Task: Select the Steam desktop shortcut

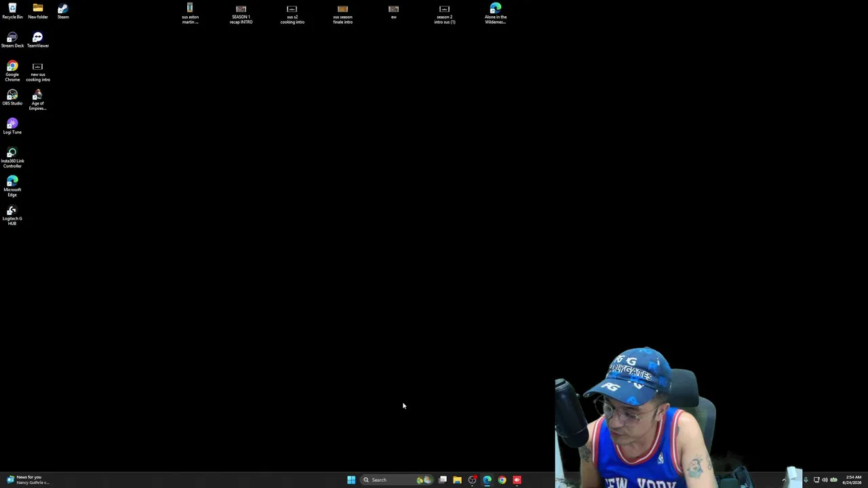Action: click(x=63, y=11)
